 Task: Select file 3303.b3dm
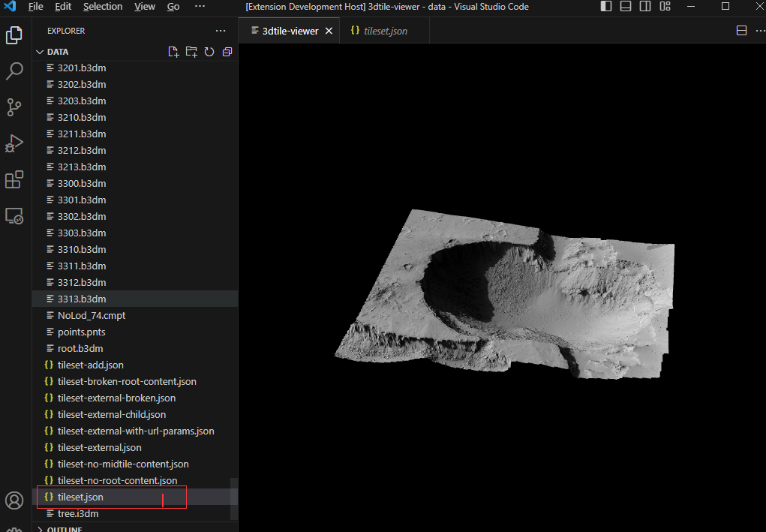click(135, 233)
